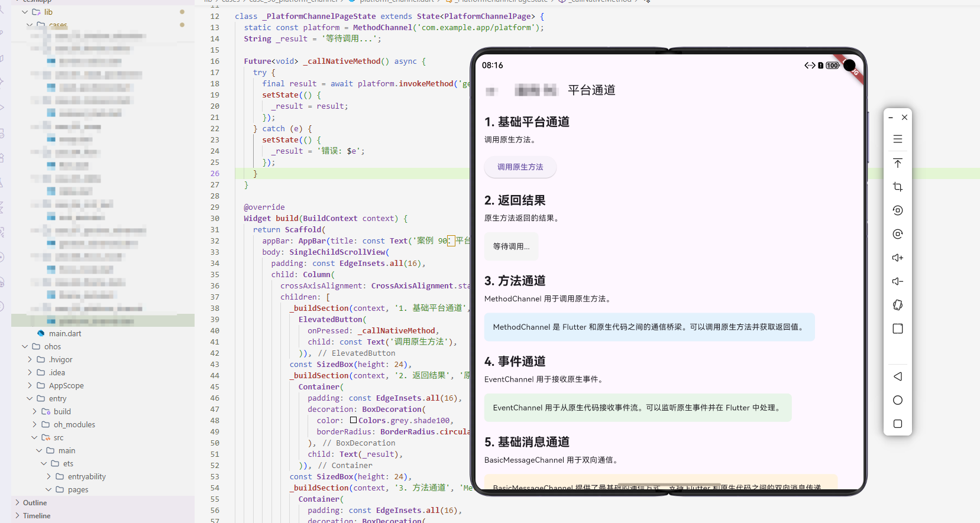Click 'ElevatedButton(' on code line 39
The height and width of the screenshot is (523, 980).
pos(332,320)
